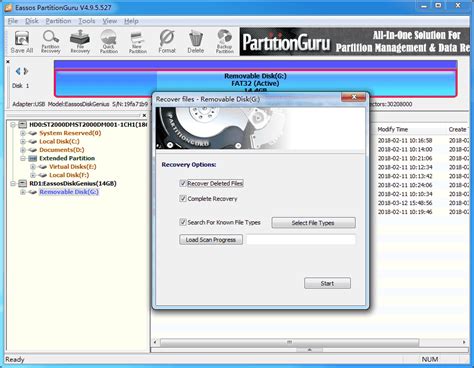Collapse the RD1 EassosDiskGenius node
Image resolution: width=474 pixels, height=368 pixels.
click(13, 183)
